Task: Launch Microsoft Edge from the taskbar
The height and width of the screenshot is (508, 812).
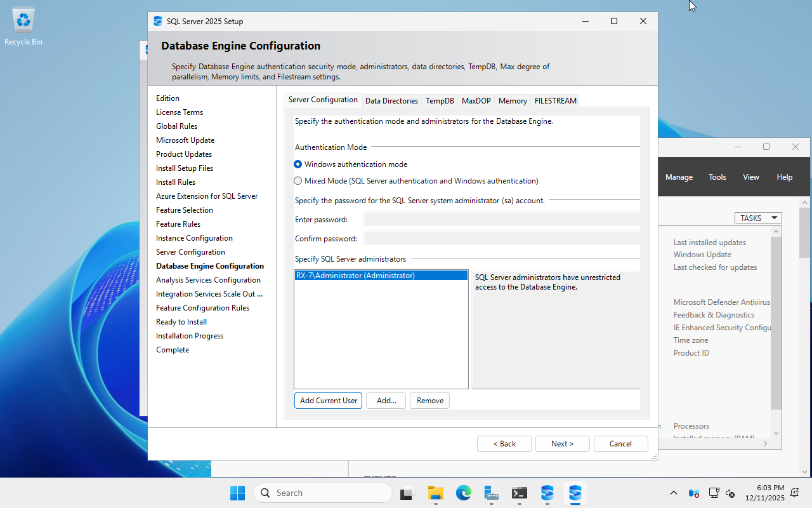Action: pyautogui.click(x=464, y=493)
